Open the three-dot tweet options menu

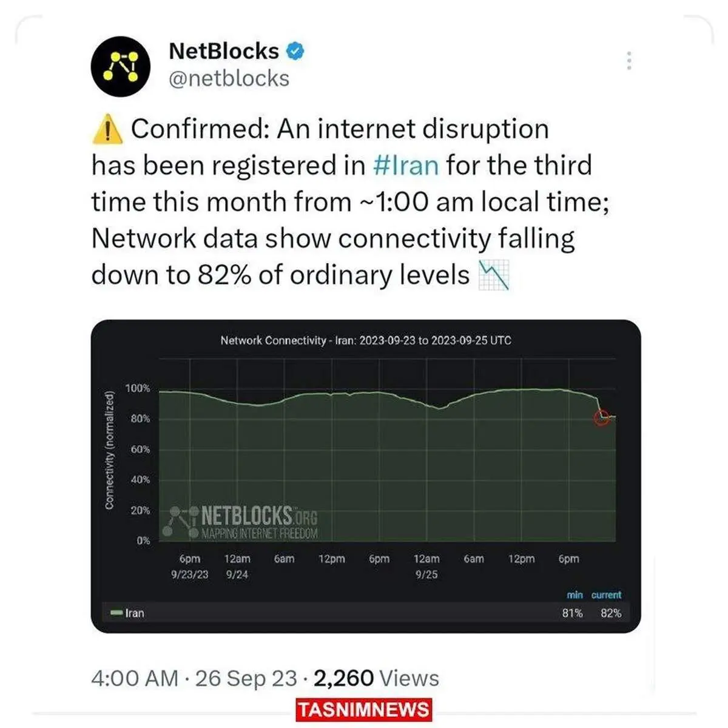pos(629,61)
